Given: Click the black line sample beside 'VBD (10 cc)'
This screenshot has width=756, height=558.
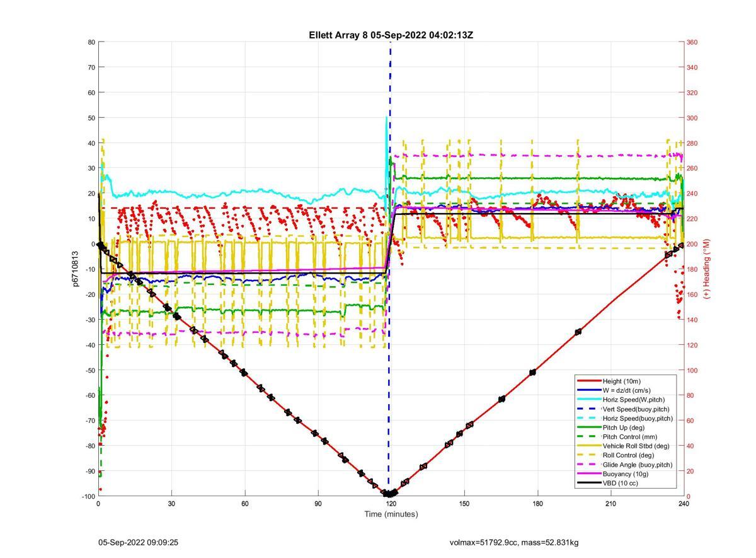Looking at the screenshot, I should [x=588, y=483].
